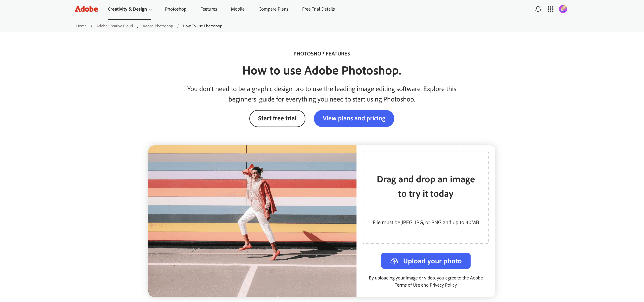The width and height of the screenshot is (644, 302).
Task: Go to Home breadcrumb
Action: pyautogui.click(x=81, y=26)
